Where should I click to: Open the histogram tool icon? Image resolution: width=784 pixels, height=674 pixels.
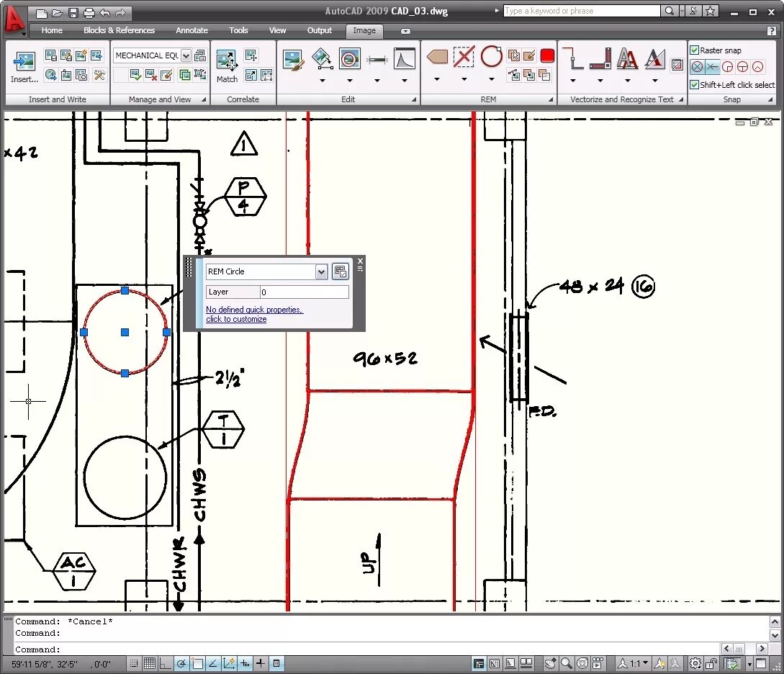coord(405,58)
